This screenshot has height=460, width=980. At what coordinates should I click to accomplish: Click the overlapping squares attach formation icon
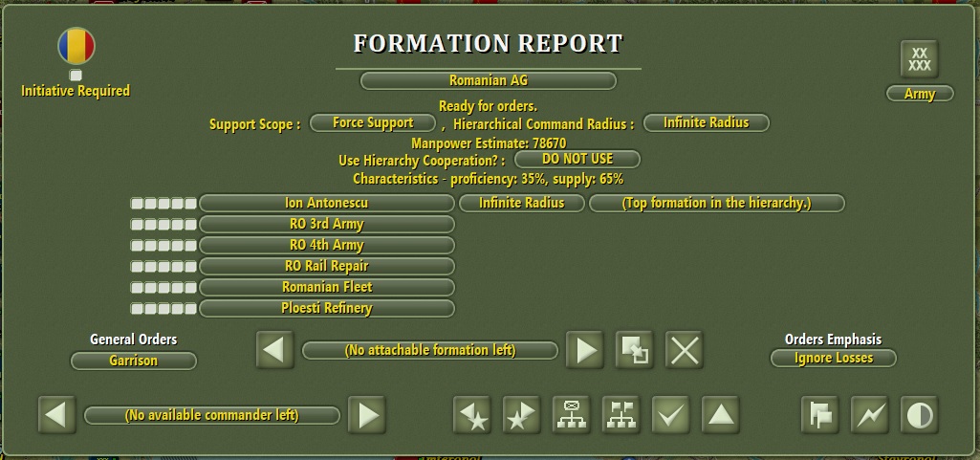(x=635, y=350)
